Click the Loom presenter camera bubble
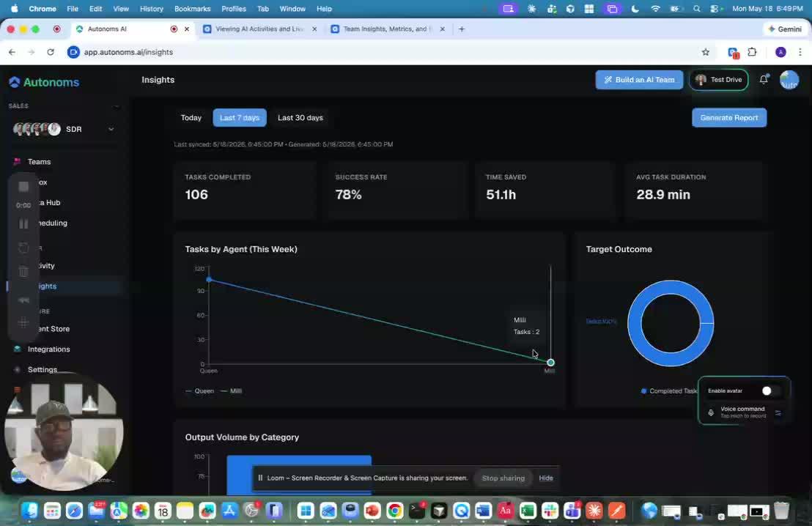 tap(64, 431)
